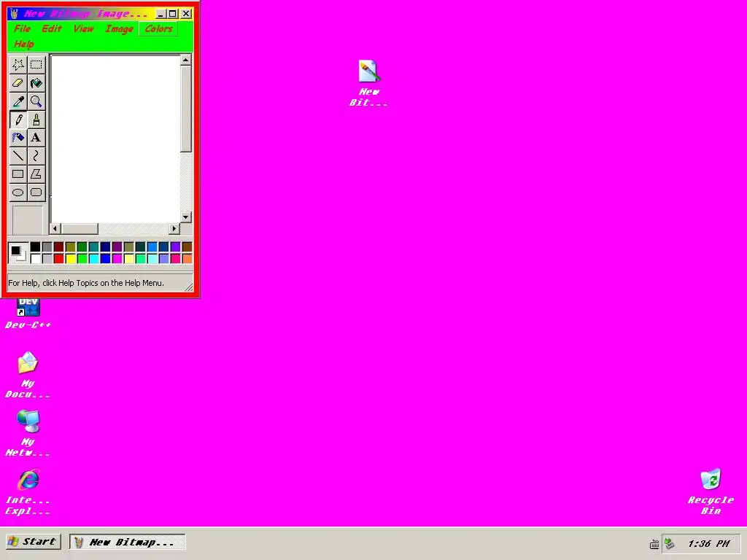The height and width of the screenshot is (560, 747).
Task: Click the canvas scroll right arrow
Action: point(174,228)
